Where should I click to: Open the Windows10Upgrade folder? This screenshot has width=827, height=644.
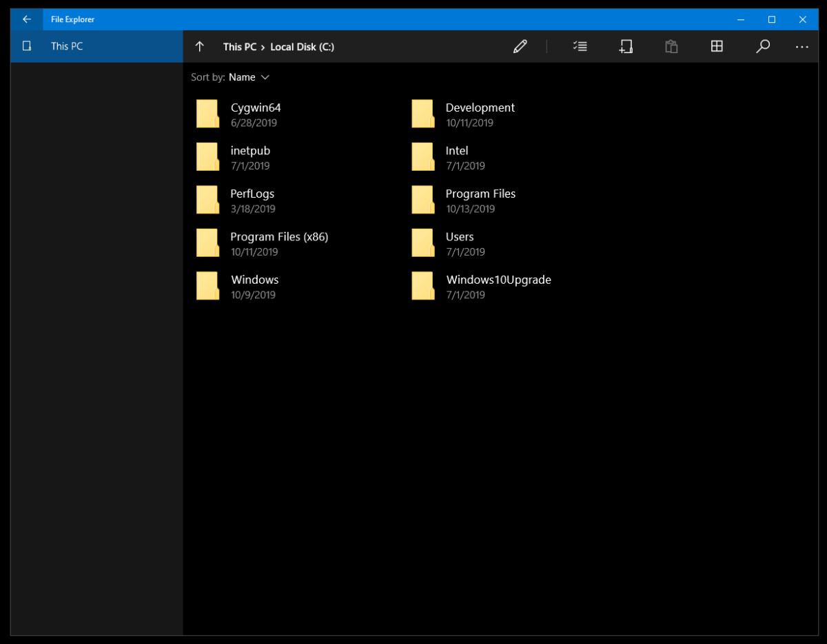click(x=498, y=280)
